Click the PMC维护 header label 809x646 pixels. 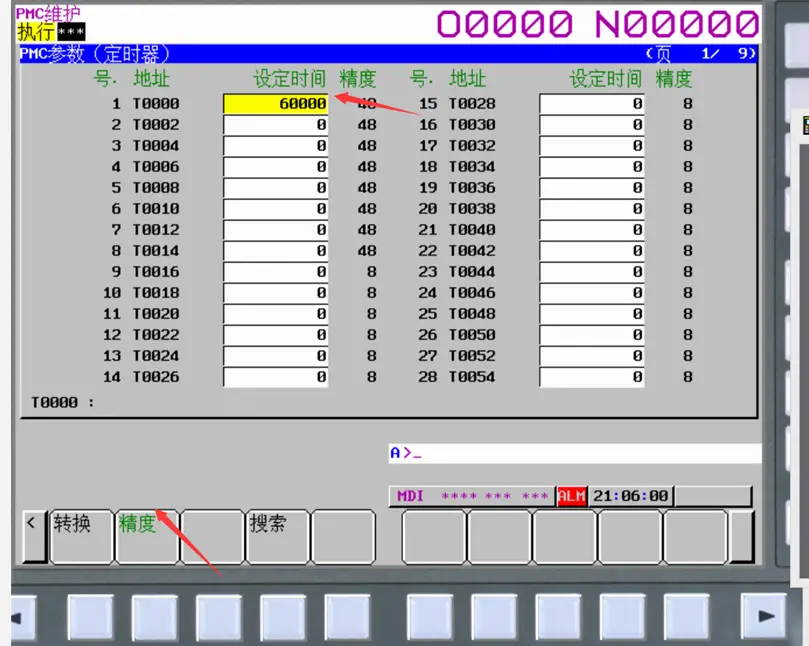(49, 13)
